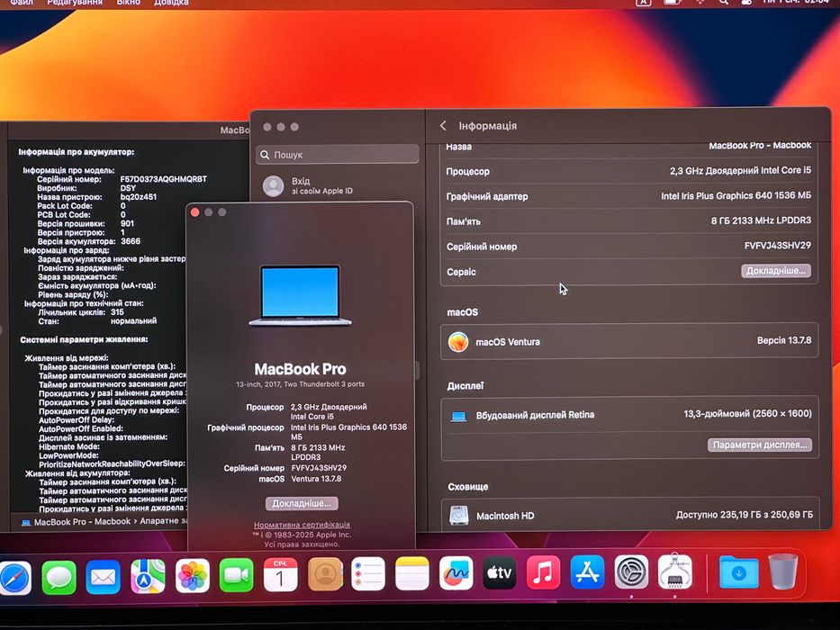Launch Photos app in Dock

point(192,576)
